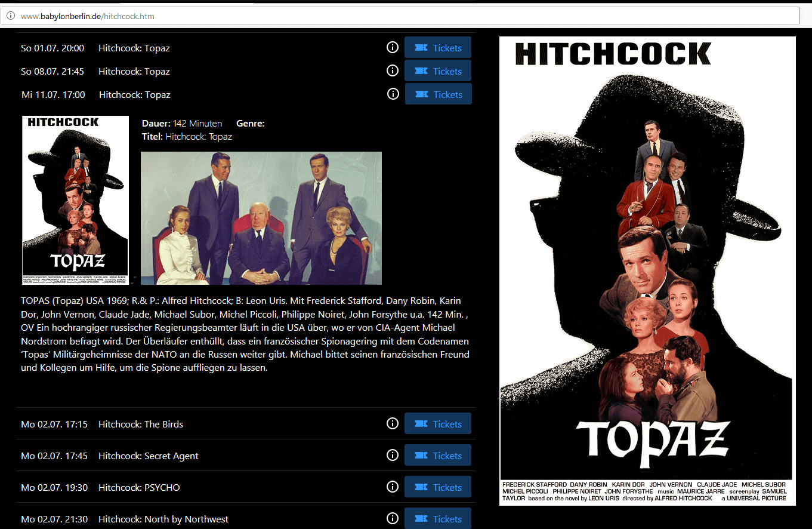Click the info icon for the 17:45 Secret Agent show
This screenshot has width=812, height=529.
coord(392,455)
